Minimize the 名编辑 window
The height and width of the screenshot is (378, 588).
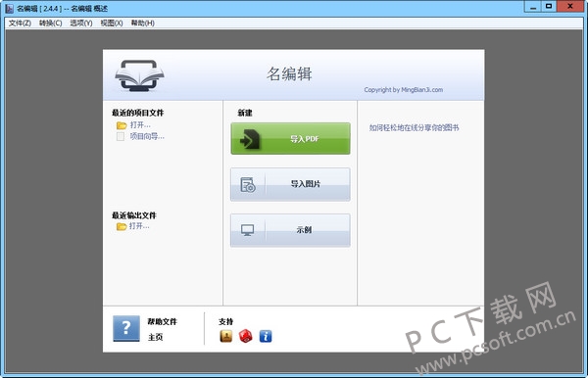tap(533, 7)
